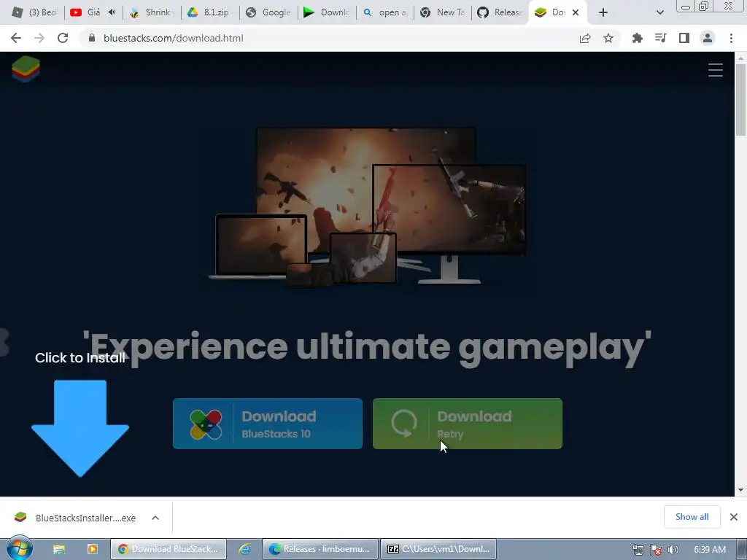Switch to 7-Zip C:\Users\vm1 taskbar window
Image resolution: width=747 pixels, height=560 pixels.
tap(438, 549)
